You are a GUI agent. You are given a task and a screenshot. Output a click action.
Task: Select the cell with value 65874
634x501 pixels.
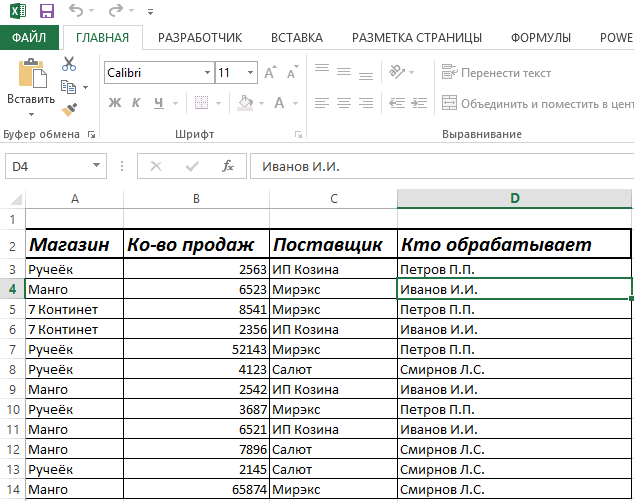pos(196,489)
